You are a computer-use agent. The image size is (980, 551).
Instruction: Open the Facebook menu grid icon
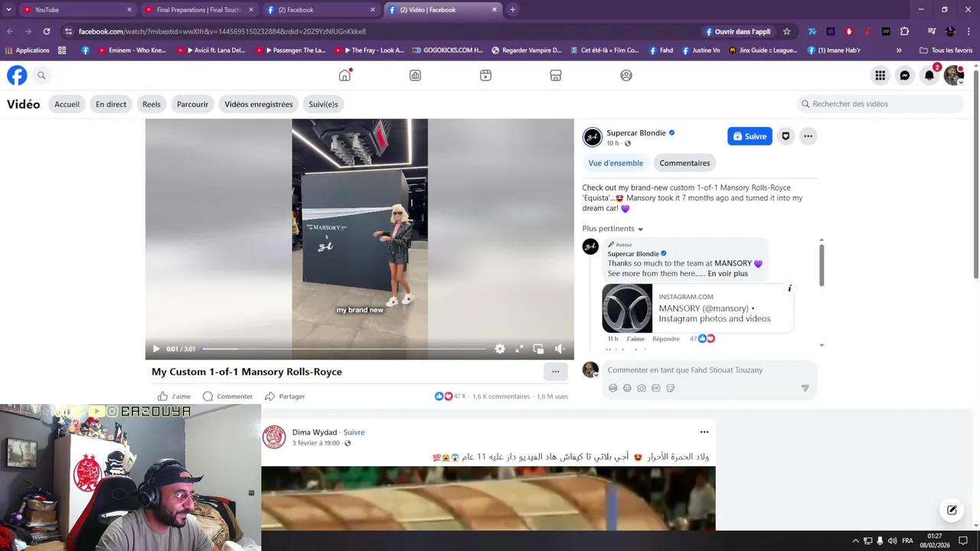[x=880, y=75]
